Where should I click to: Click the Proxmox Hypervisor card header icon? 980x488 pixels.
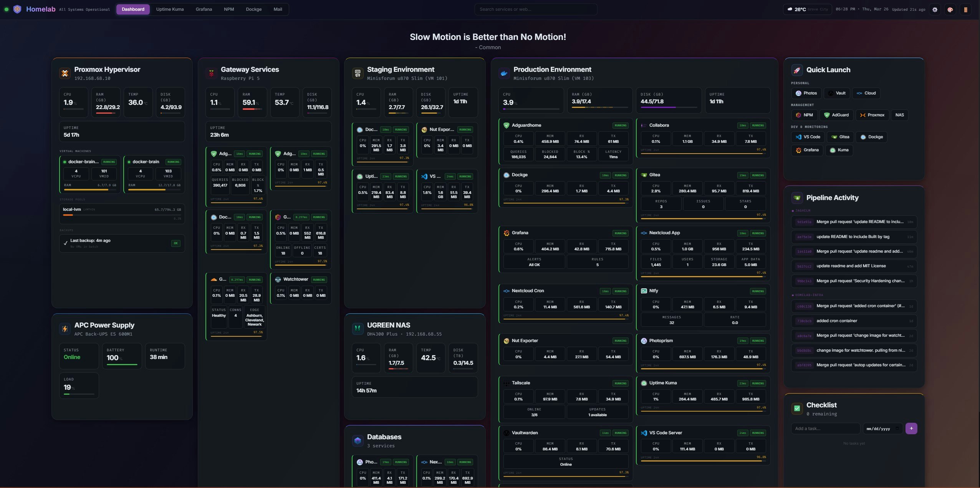pyautogui.click(x=65, y=73)
